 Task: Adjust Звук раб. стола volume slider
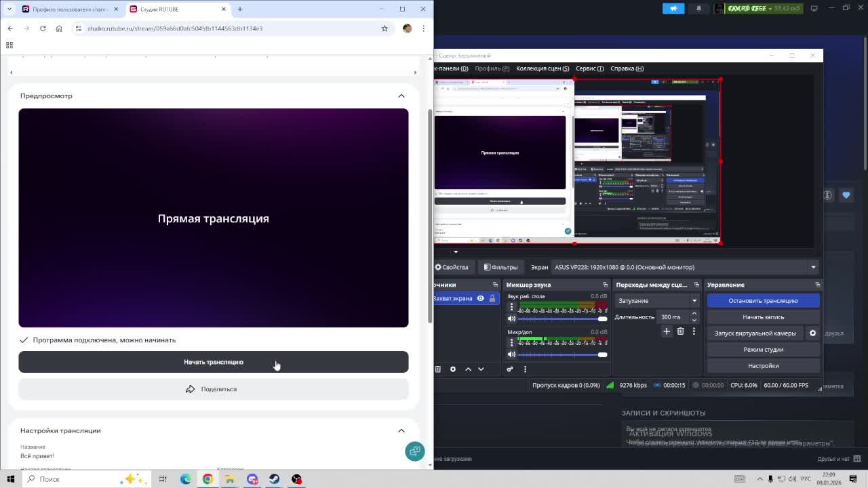pos(563,319)
